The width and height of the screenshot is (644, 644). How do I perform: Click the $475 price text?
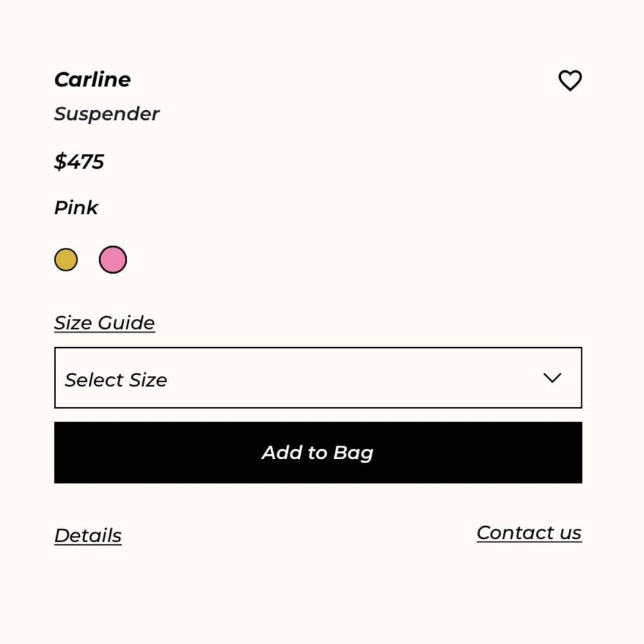(79, 161)
